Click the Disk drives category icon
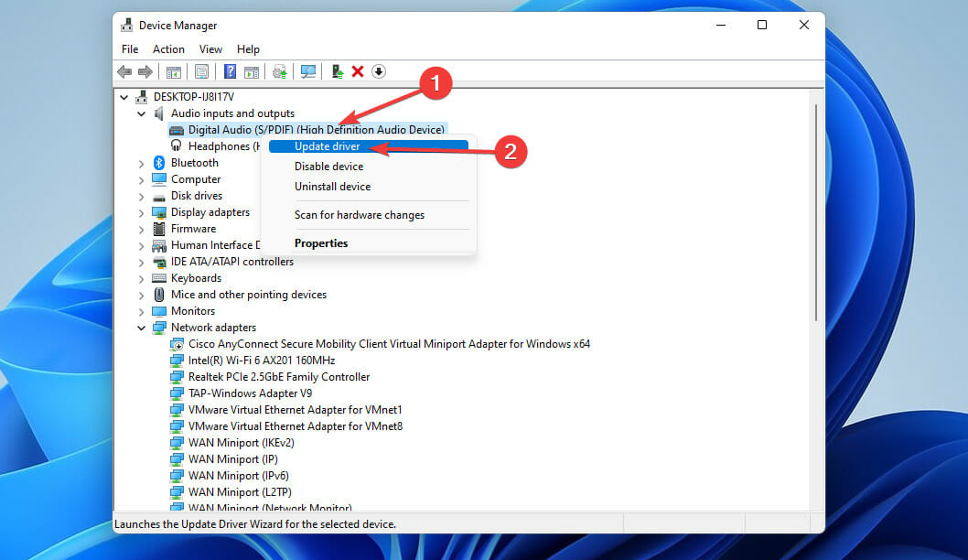Viewport: 968px width, 560px height. [x=158, y=197]
